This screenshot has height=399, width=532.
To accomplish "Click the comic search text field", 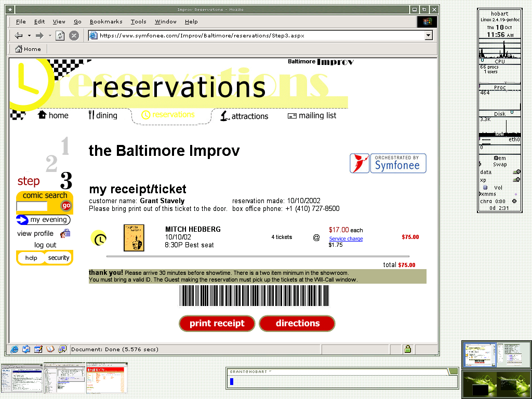I will pos(32,206).
